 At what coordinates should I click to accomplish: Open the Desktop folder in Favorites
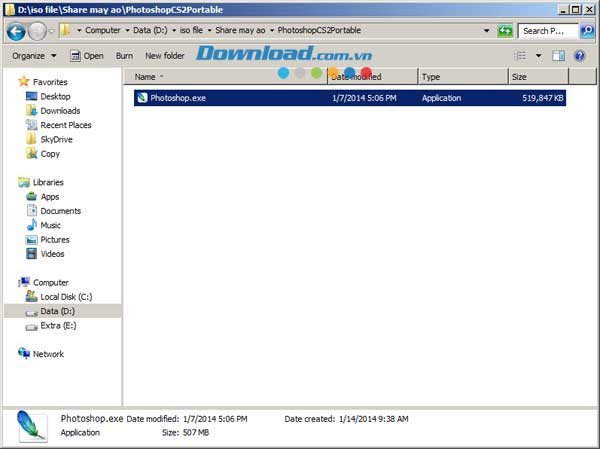click(55, 97)
